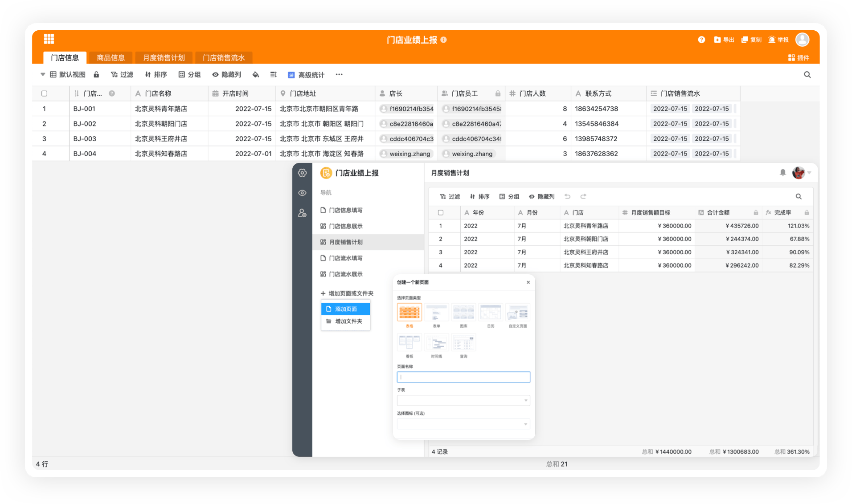Click the undo arrow in sub-table toolbar
Viewport: 852px width, 504px height.
tap(567, 196)
